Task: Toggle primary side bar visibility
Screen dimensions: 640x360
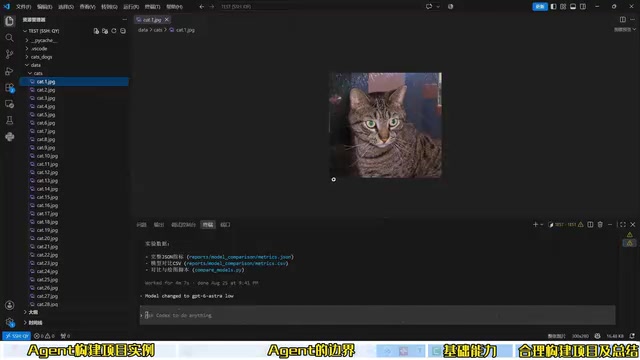Action: click(553, 7)
